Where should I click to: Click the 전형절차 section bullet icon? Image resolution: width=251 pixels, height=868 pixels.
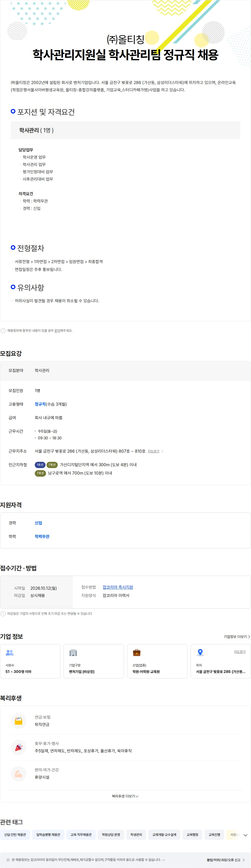click(x=13, y=247)
